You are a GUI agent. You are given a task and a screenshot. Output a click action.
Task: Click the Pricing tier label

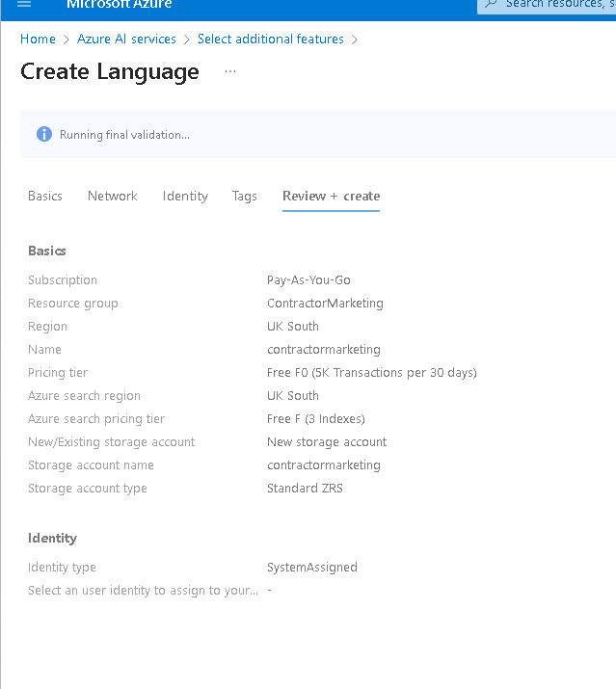click(58, 373)
